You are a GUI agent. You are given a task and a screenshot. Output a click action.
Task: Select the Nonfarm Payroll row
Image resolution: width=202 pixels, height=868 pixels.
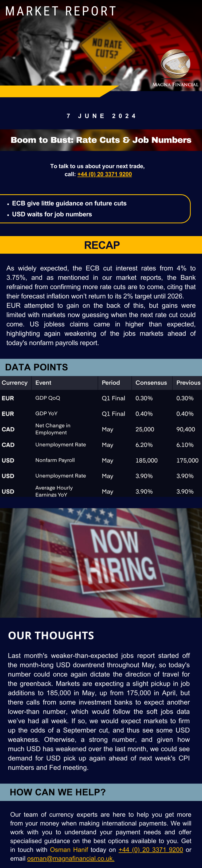coord(101,460)
